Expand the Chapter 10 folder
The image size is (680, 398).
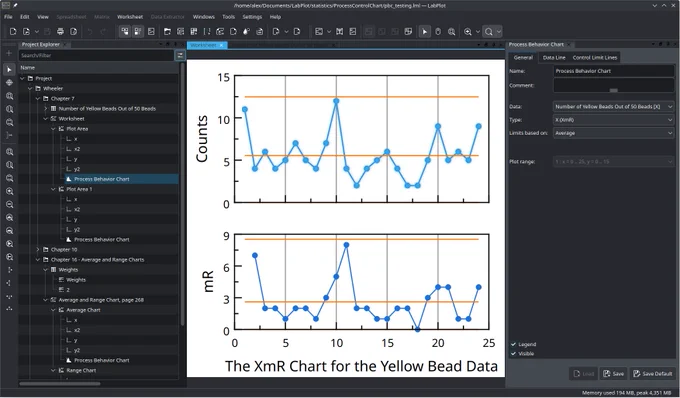point(38,250)
